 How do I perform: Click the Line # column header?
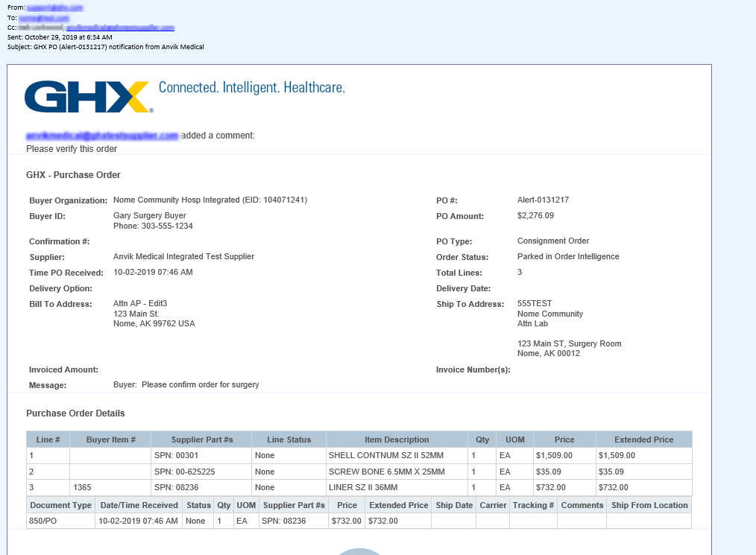tap(48, 440)
